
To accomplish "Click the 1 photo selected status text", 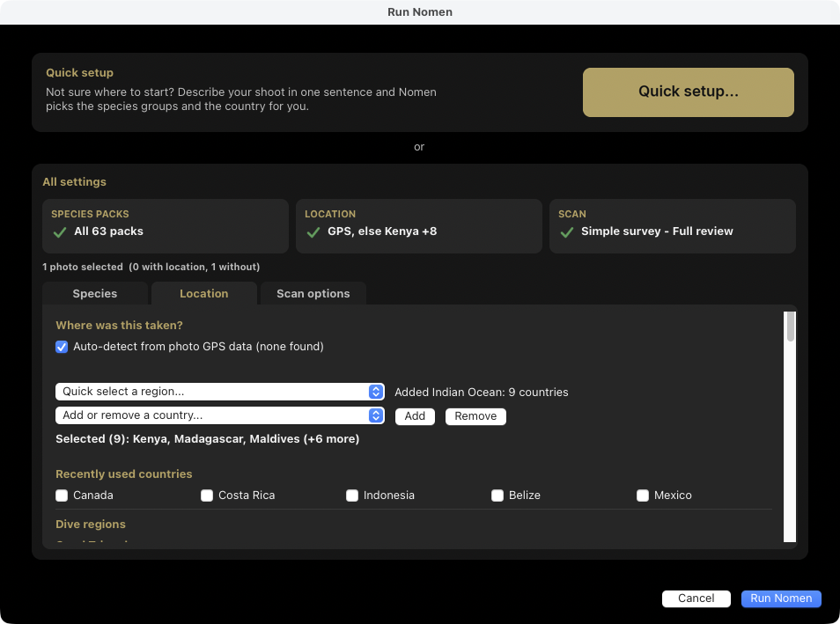I will coord(151,267).
